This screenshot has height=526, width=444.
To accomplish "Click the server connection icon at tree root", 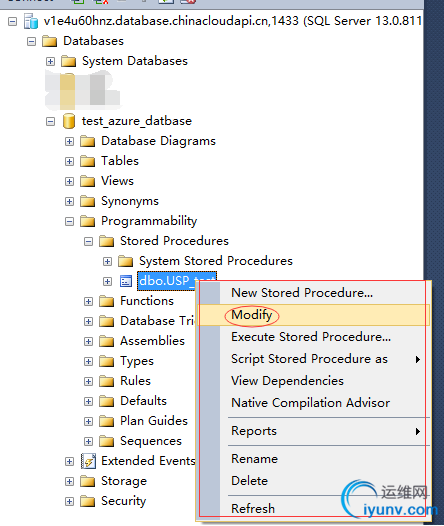I will pyautogui.click(x=31, y=21).
